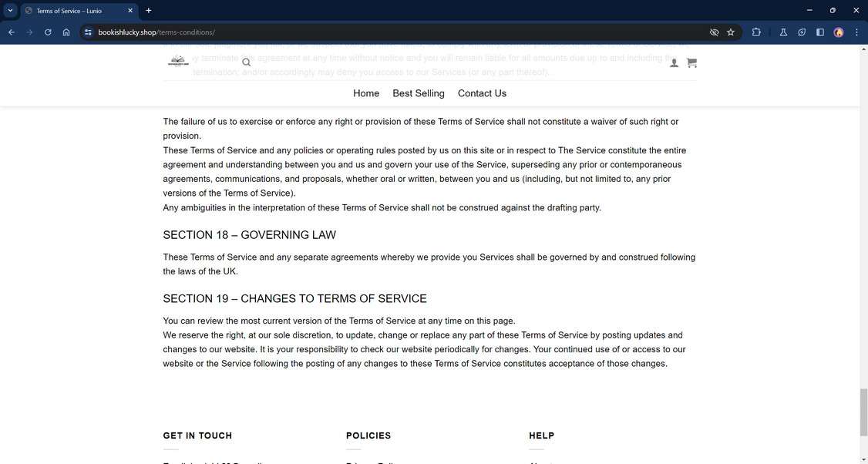Click the scrollbar up arrow
Viewport: 868px width, 464px height.
[x=863, y=49]
